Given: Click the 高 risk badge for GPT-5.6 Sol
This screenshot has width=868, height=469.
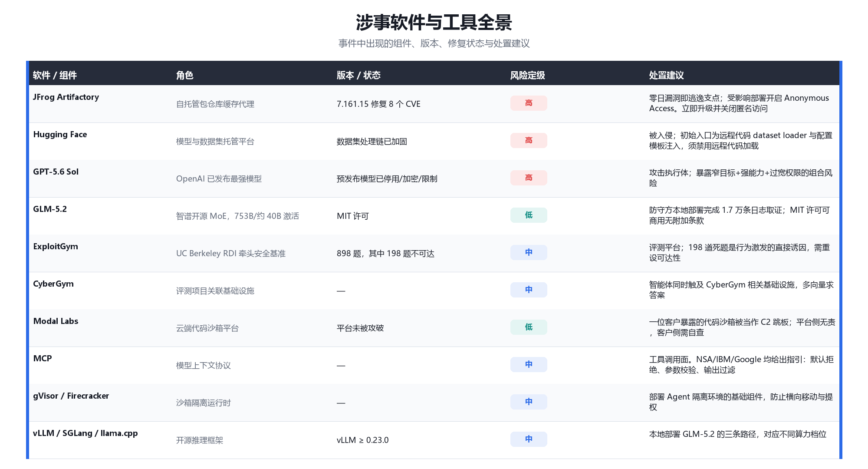Looking at the screenshot, I should [529, 178].
